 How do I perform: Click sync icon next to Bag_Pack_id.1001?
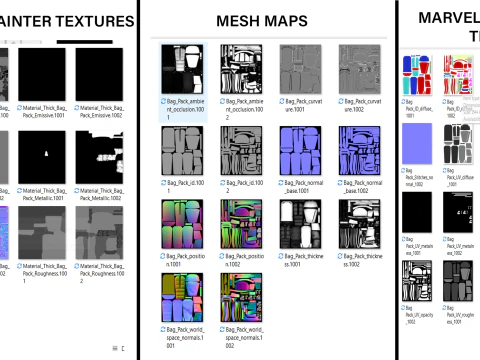point(163,183)
